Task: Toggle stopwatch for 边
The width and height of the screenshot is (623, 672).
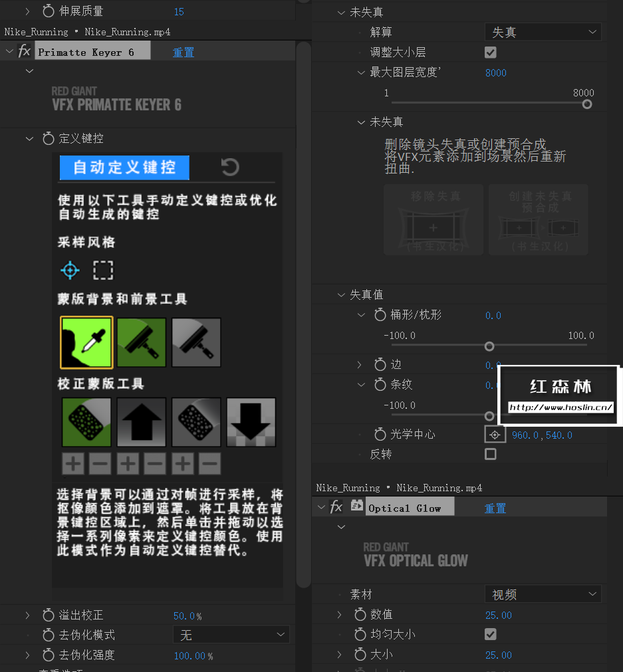Action: pyautogui.click(x=380, y=364)
